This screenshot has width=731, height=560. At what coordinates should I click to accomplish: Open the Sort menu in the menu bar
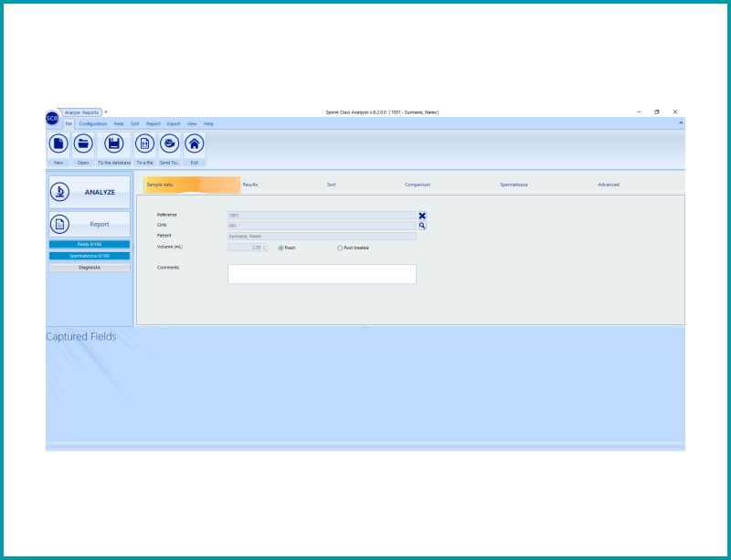click(134, 124)
